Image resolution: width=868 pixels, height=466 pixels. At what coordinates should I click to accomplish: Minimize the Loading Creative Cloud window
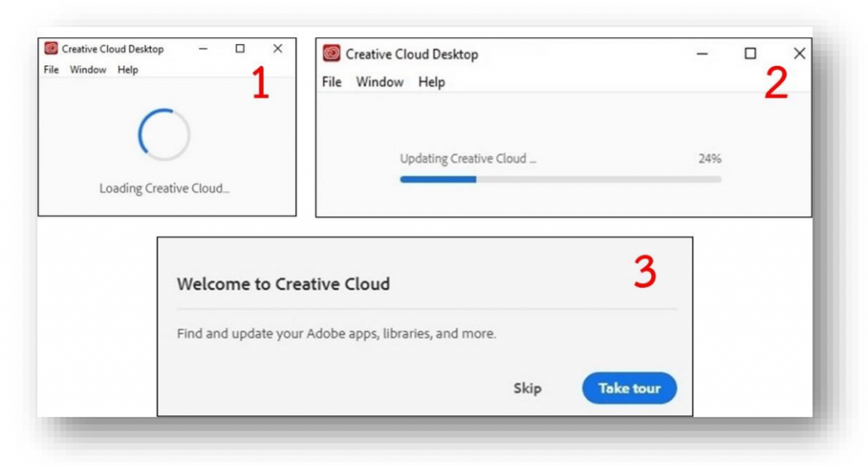[x=203, y=49]
